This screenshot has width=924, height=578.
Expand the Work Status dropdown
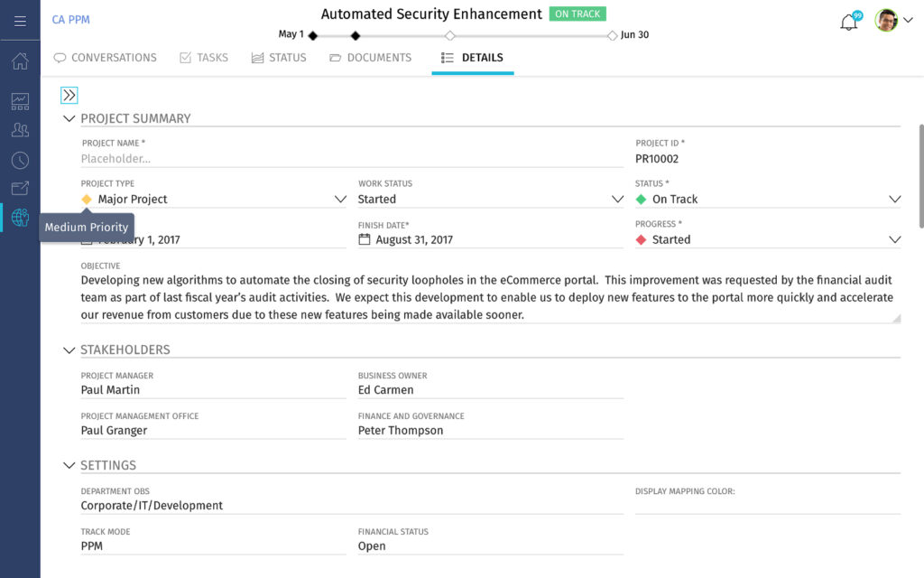617,200
